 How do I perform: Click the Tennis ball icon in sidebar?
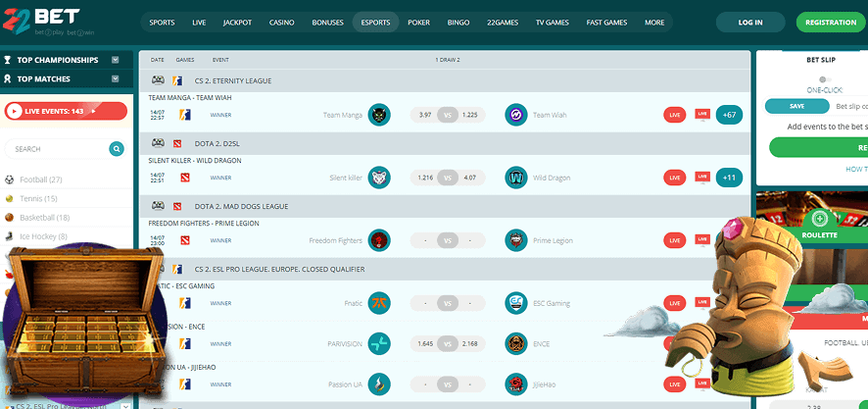tap(10, 198)
